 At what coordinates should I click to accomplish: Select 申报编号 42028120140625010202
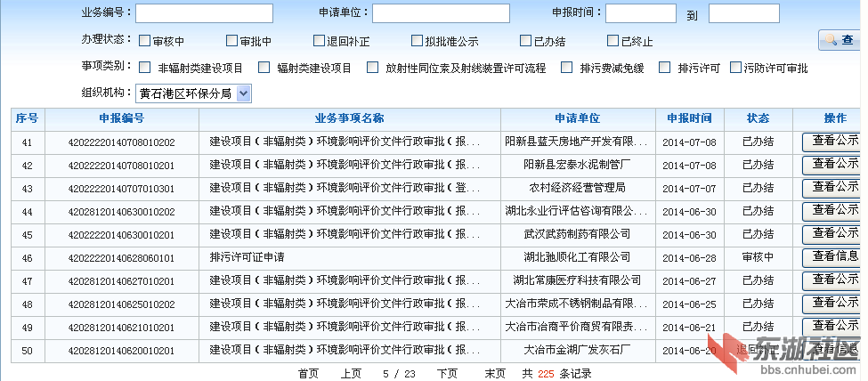click(121, 304)
